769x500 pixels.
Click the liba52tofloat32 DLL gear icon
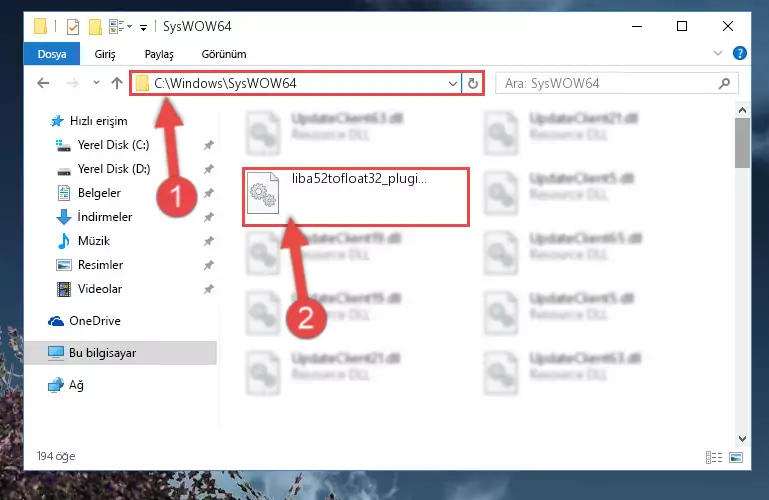pos(263,193)
